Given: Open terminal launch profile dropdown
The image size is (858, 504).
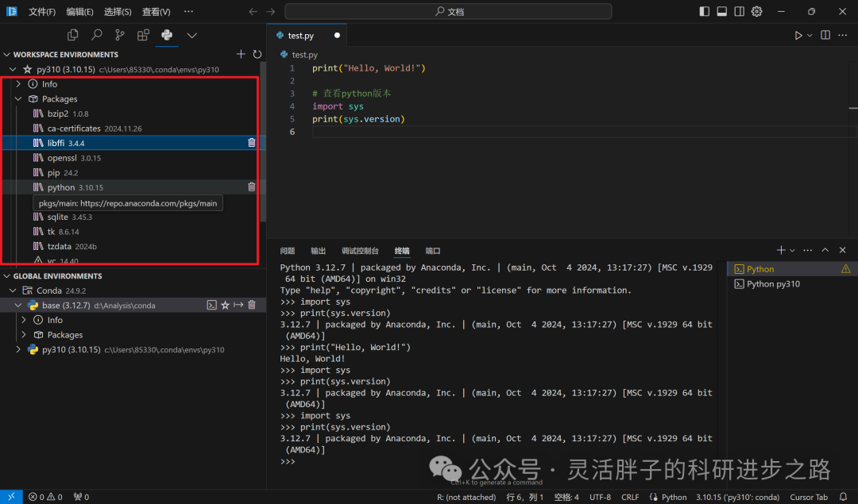Looking at the screenshot, I should [x=792, y=250].
